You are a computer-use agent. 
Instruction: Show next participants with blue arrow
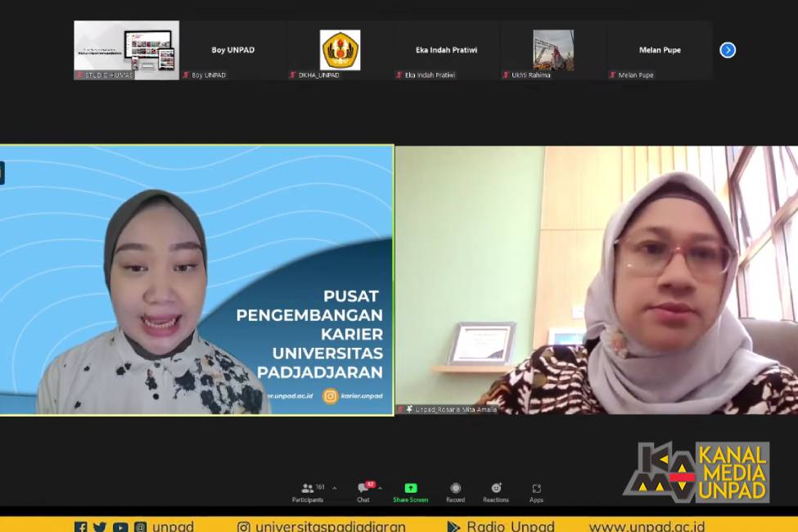tap(728, 50)
